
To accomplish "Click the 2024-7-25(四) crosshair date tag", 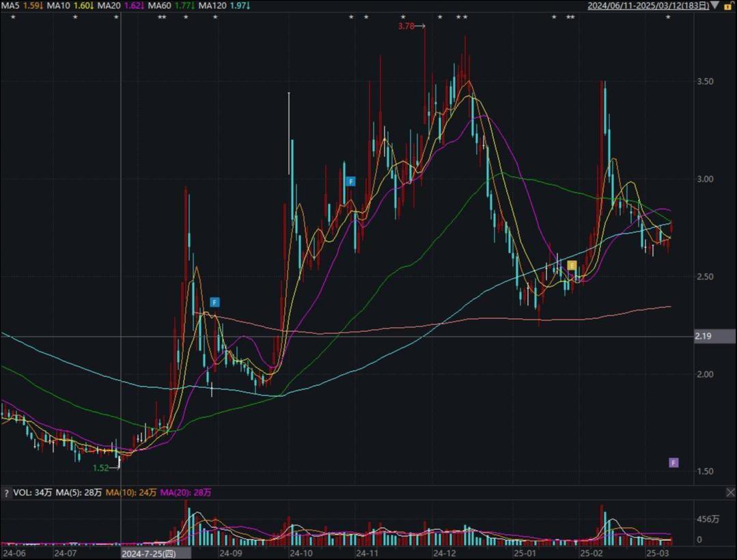I will (156, 553).
